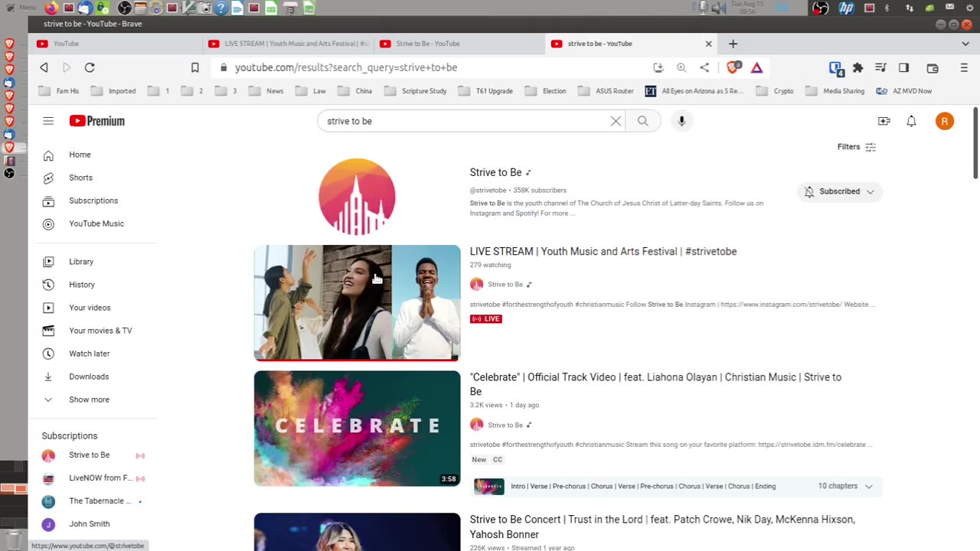The image size is (980, 551).
Task: Open the Brave Wallet icon
Action: tap(933, 67)
